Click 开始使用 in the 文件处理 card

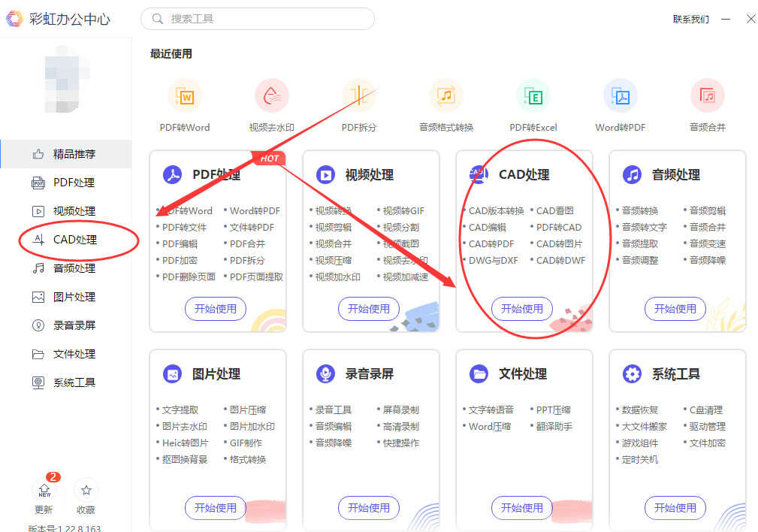click(522, 508)
